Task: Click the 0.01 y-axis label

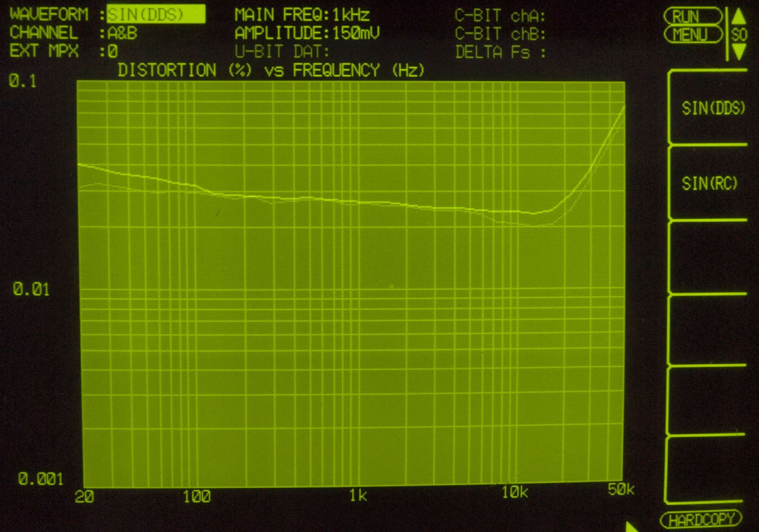Action: coord(31,289)
